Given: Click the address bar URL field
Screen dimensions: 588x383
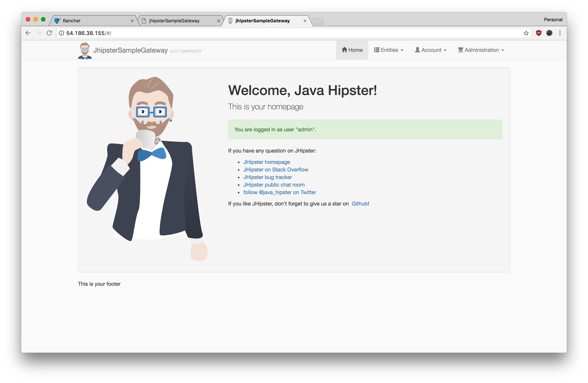Looking at the screenshot, I should coord(294,33).
